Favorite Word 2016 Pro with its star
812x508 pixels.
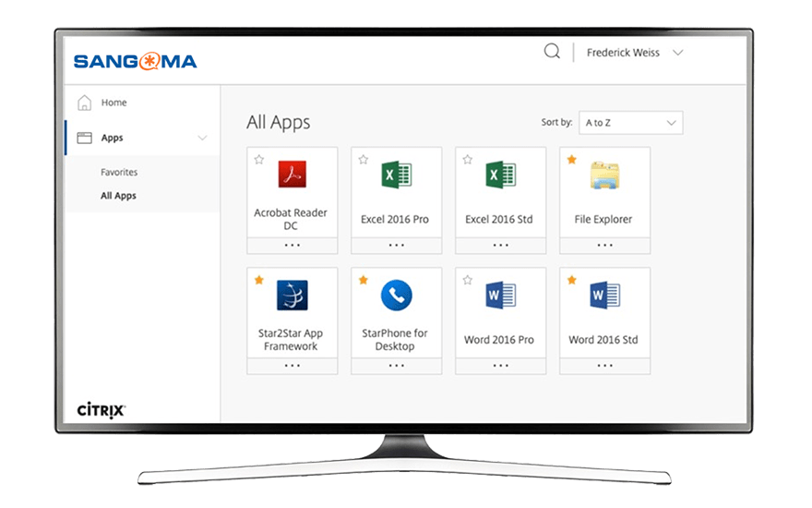pos(468,281)
